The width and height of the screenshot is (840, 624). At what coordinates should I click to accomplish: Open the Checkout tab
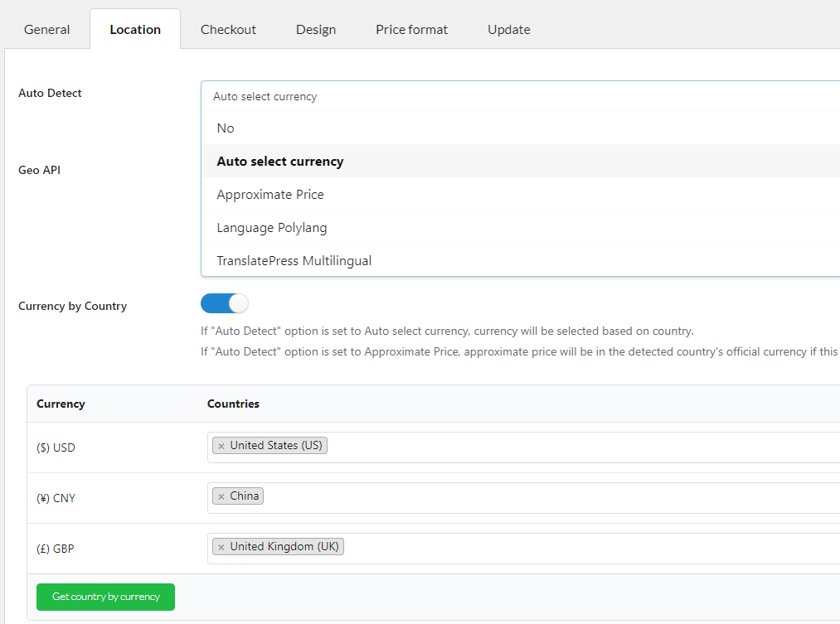228,30
